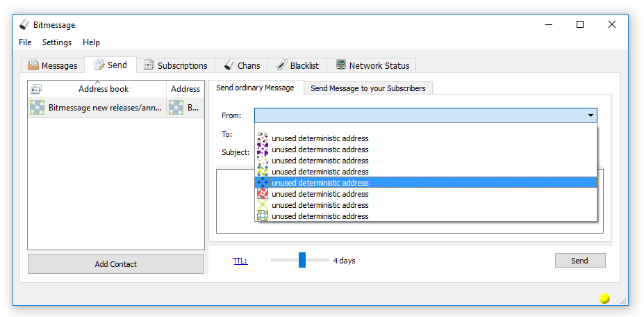Switch to the Messages tab

[x=53, y=65]
